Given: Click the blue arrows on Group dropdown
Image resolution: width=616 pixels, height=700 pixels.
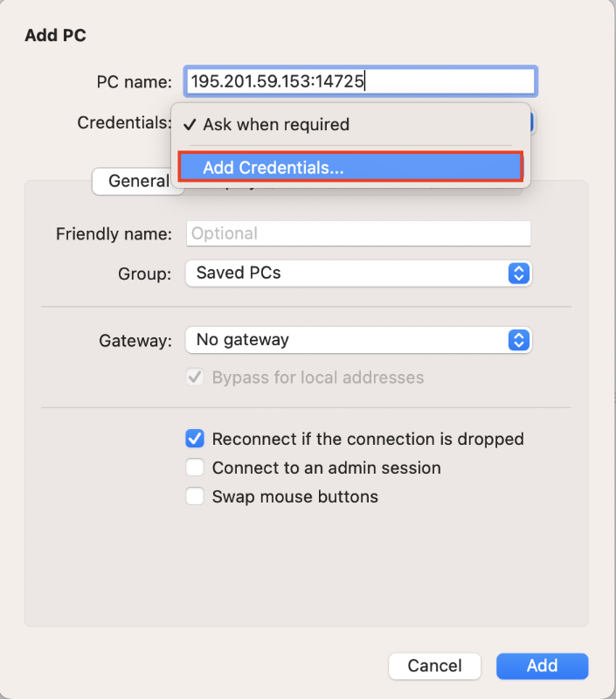Looking at the screenshot, I should click(519, 274).
